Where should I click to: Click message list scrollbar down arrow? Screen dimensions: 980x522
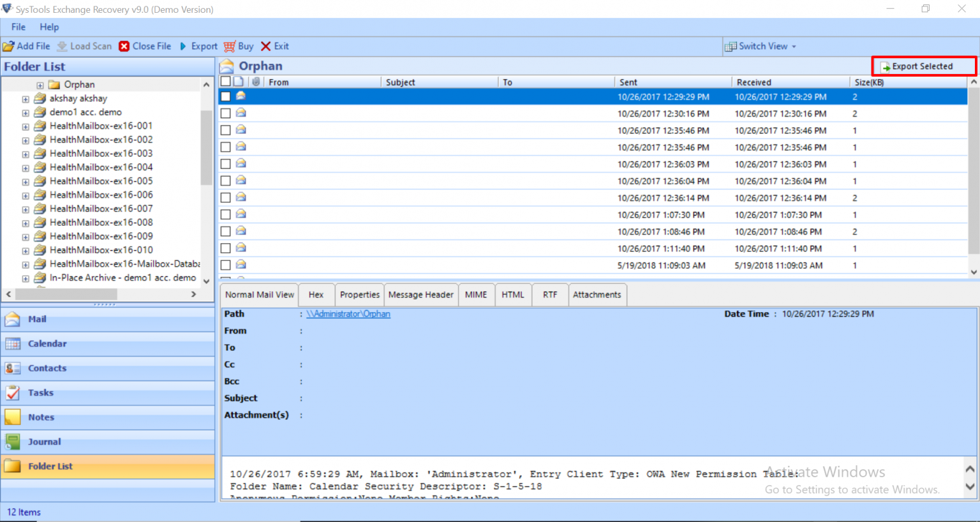coord(974,272)
